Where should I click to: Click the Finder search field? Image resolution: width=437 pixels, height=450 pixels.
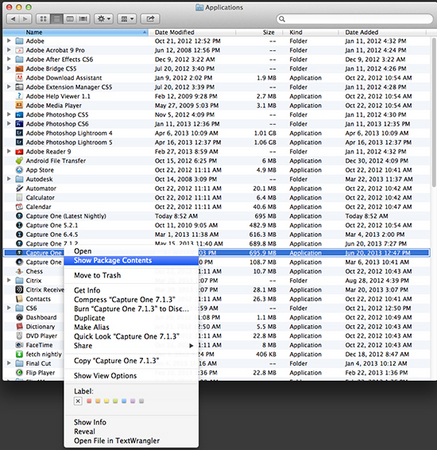tap(354, 19)
